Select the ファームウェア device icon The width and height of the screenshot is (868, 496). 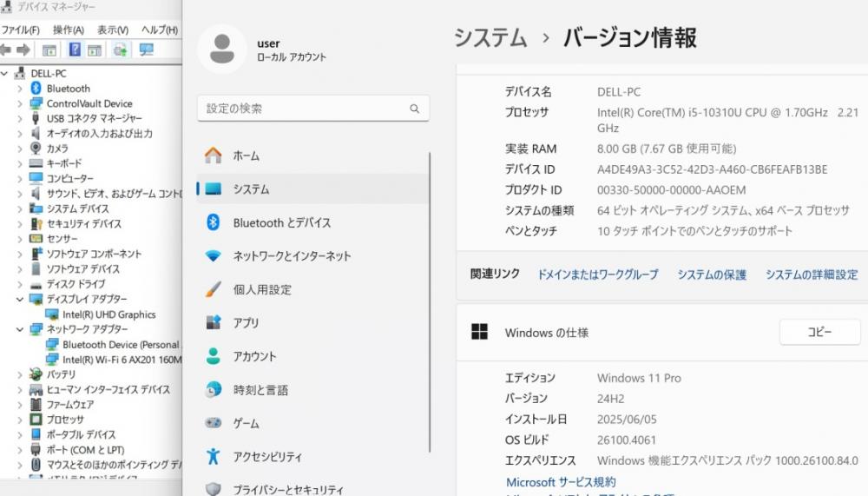pos(36,405)
